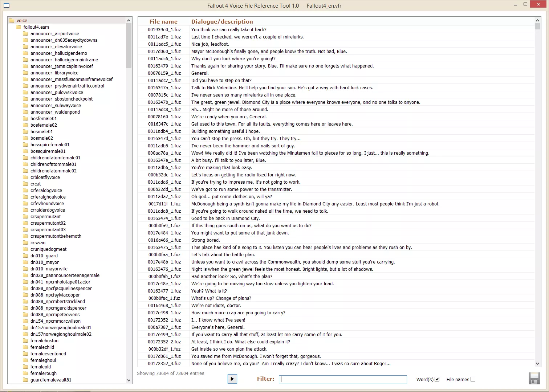Select 'Everyone's here, General.' dialogue line
Screen dimensions: 549x392
pyautogui.click(x=218, y=327)
